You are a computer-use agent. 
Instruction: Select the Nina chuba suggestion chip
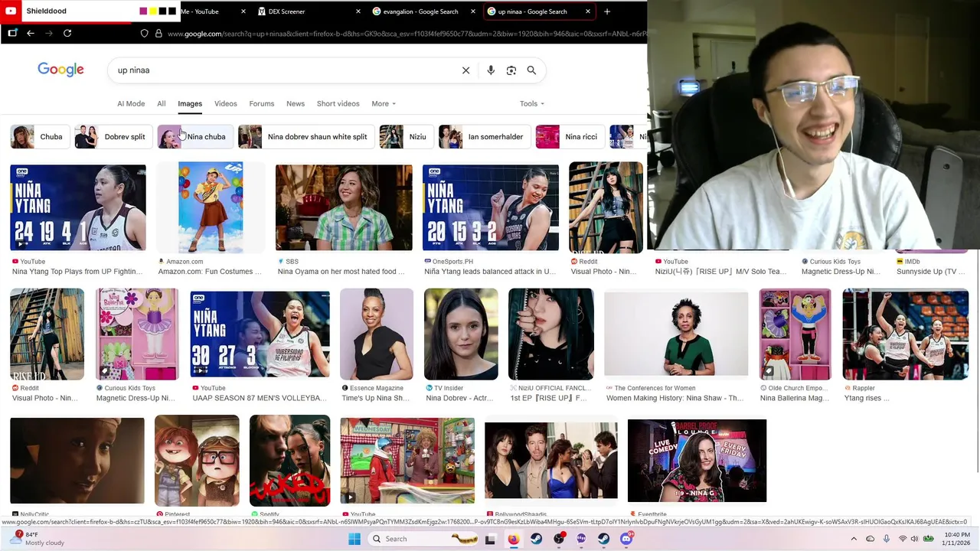[x=194, y=137]
